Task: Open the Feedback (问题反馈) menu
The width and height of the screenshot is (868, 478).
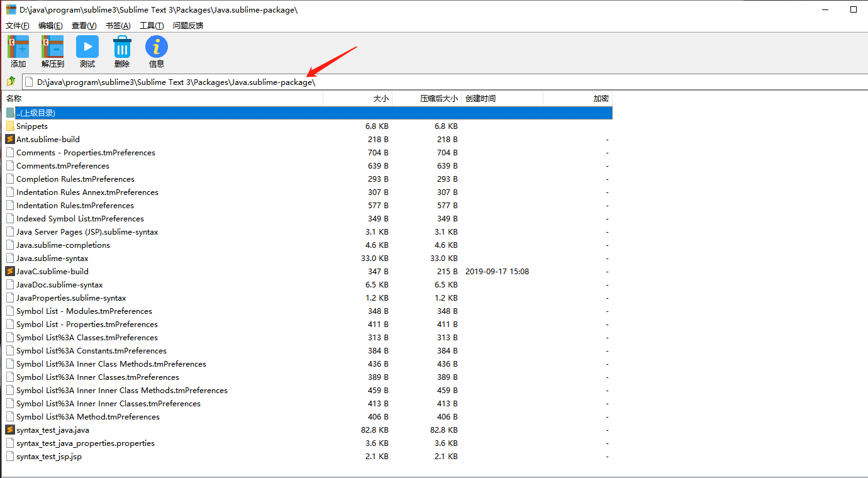Action: [188, 26]
